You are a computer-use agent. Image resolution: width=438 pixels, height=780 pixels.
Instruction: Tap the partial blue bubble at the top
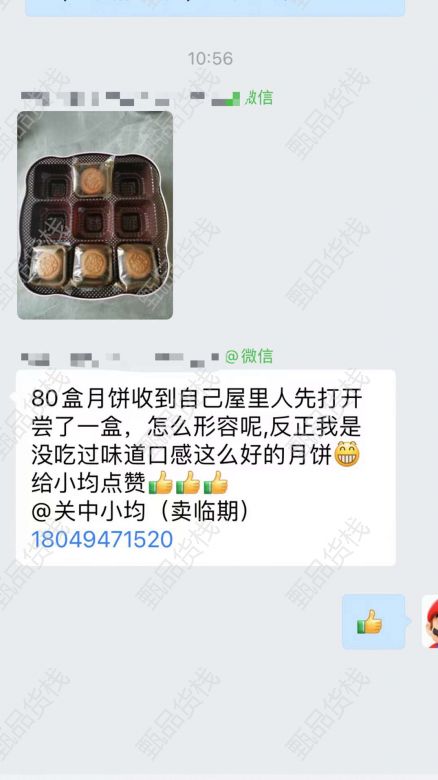tap(215, 8)
